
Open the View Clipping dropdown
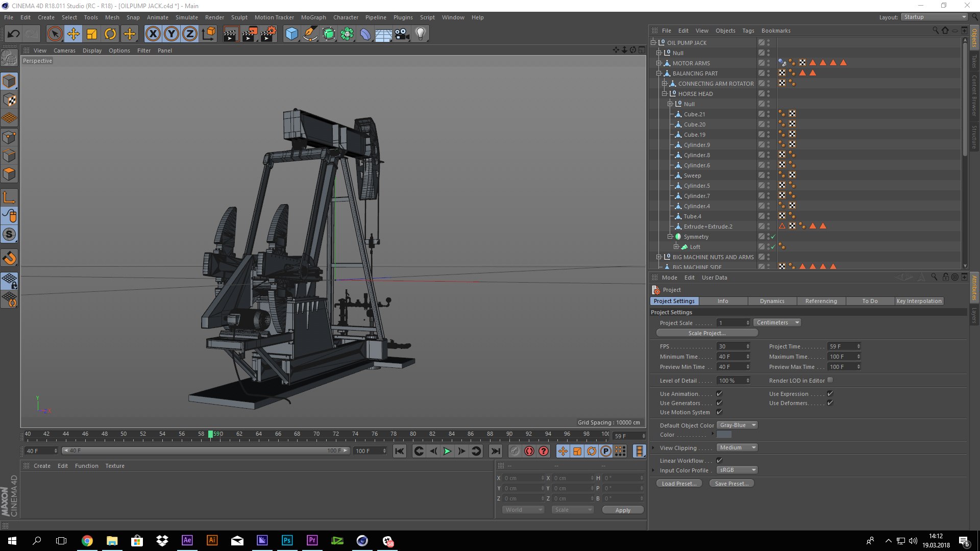click(737, 447)
